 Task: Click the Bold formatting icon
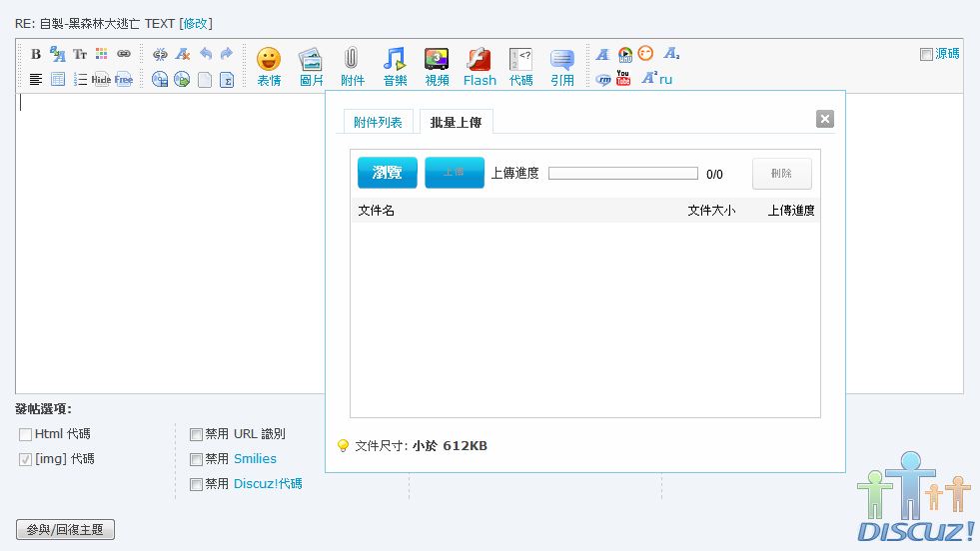36,54
